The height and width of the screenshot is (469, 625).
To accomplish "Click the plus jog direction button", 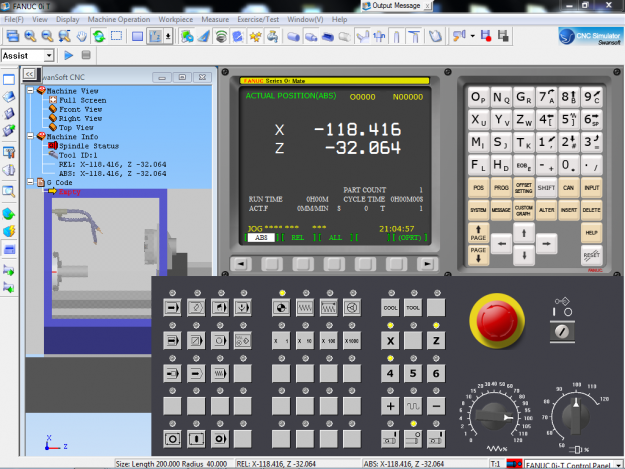I will 390,406.
